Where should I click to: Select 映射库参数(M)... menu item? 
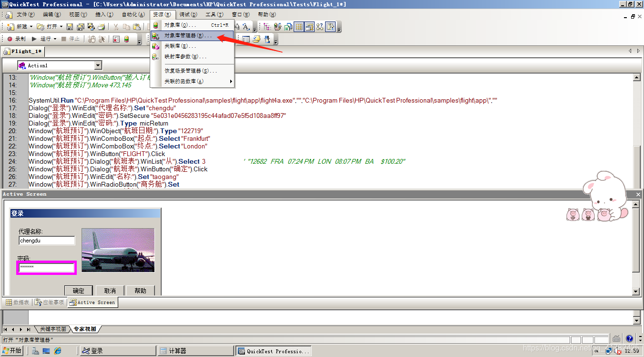point(192,56)
